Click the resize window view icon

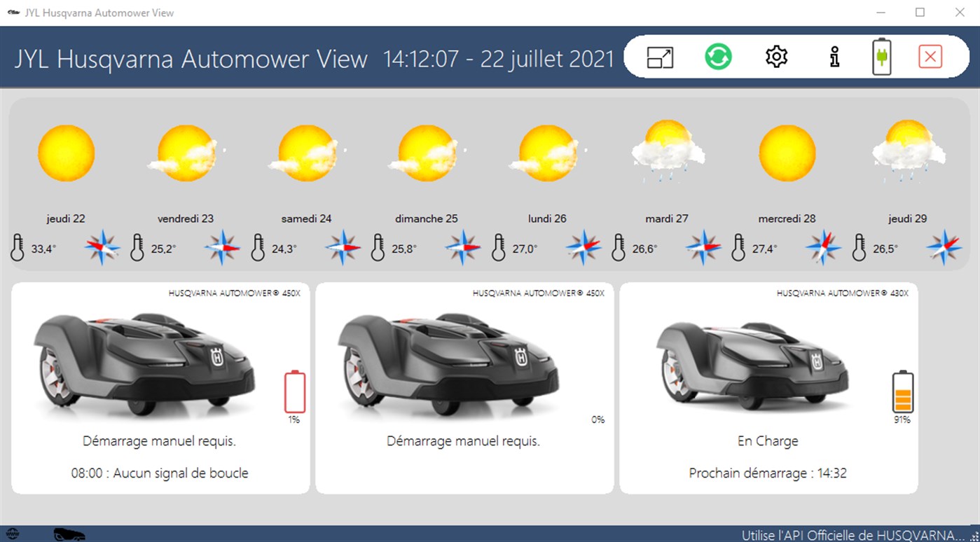tap(660, 57)
